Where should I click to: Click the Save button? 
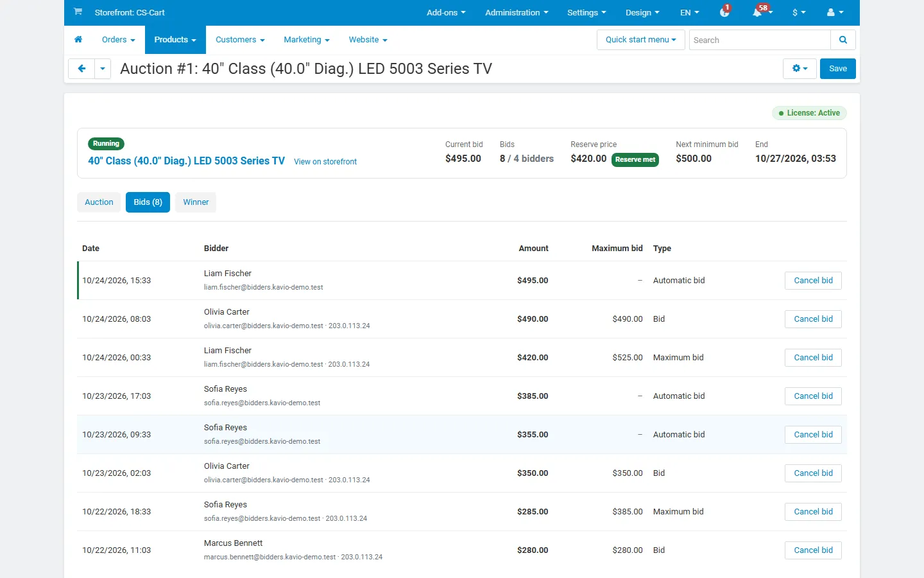point(838,69)
